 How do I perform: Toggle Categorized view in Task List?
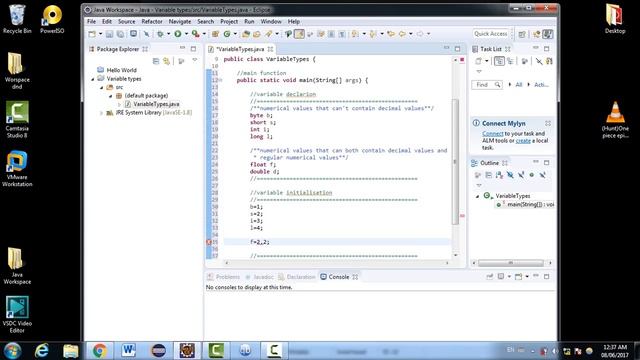(x=499, y=61)
